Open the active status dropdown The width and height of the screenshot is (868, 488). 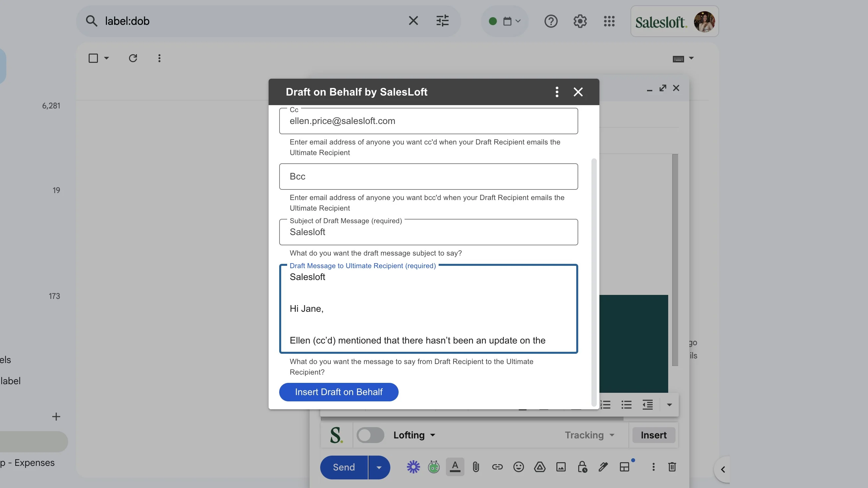[504, 21]
